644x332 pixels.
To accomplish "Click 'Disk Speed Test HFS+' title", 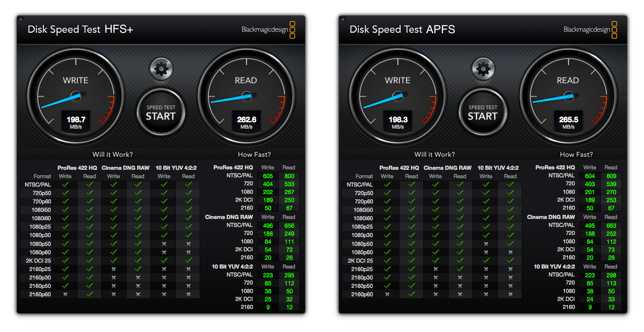I will [80, 29].
